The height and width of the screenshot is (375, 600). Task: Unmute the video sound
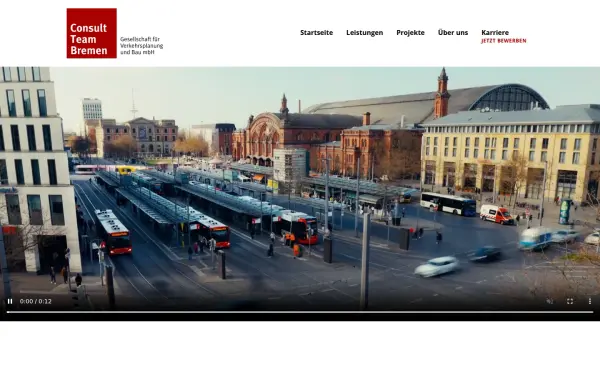click(550, 302)
